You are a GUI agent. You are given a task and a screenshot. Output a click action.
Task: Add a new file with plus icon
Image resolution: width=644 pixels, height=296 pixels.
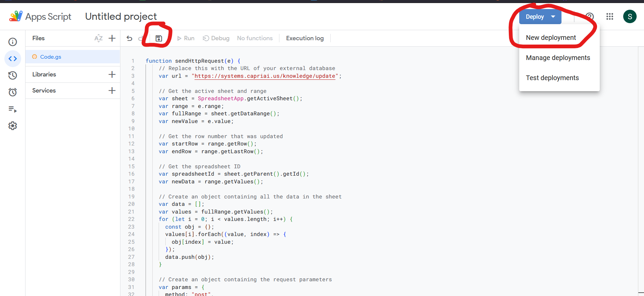[112, 38]
